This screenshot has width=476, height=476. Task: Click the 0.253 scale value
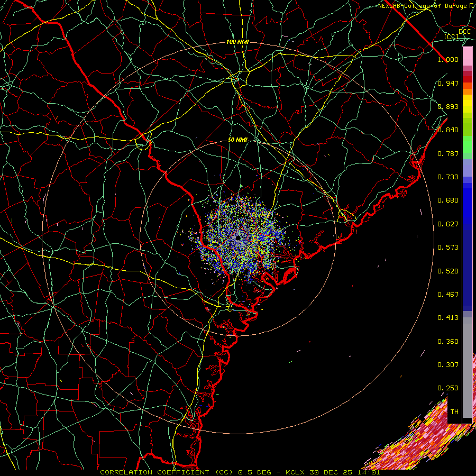[448, 388]
